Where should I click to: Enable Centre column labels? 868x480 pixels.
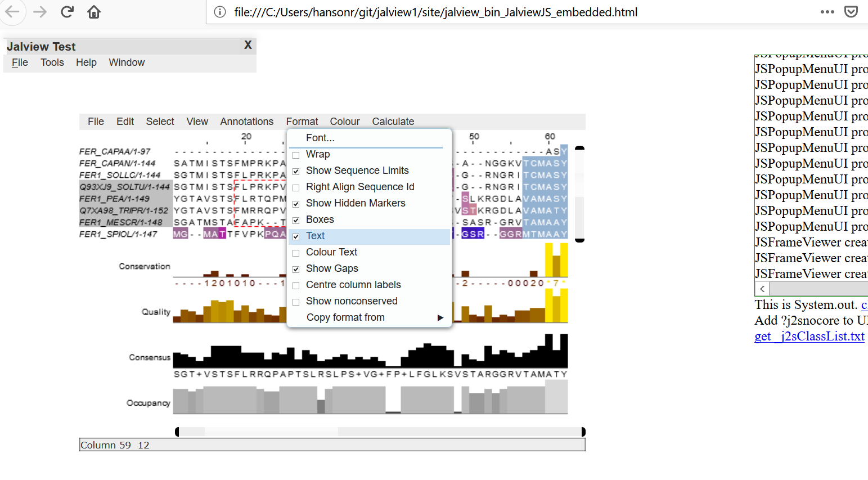tap(296, 286)
